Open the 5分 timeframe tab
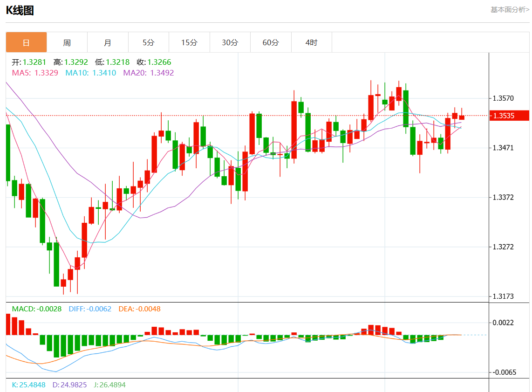The image size is (532, 392). (148, 42)
